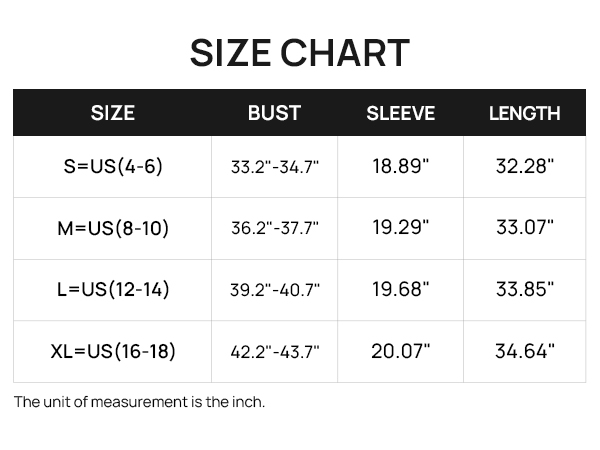
Task: Click length value 33.85"
Action: pyautogui.click(x=525, y=289)
